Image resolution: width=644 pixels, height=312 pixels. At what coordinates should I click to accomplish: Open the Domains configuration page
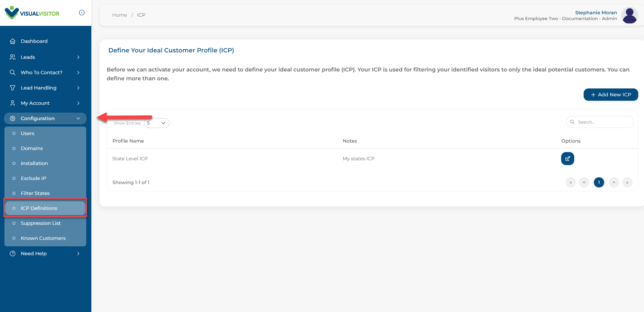pyautogui.click(x=45, y=148)
